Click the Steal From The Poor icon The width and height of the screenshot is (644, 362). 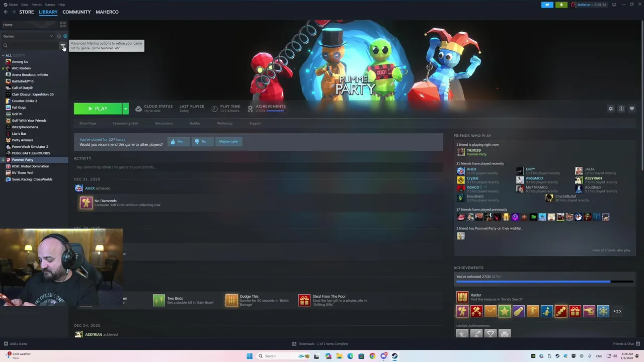tap(304, 301)
